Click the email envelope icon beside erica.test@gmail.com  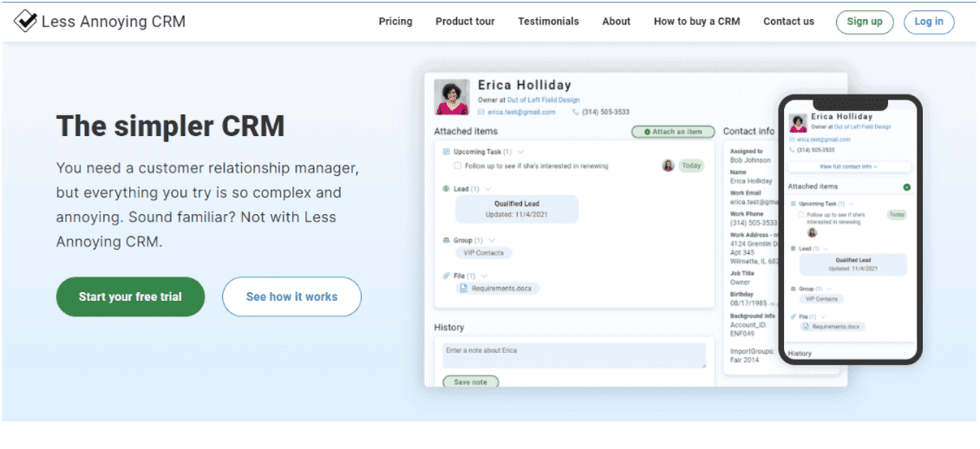(x=481, y=113)
